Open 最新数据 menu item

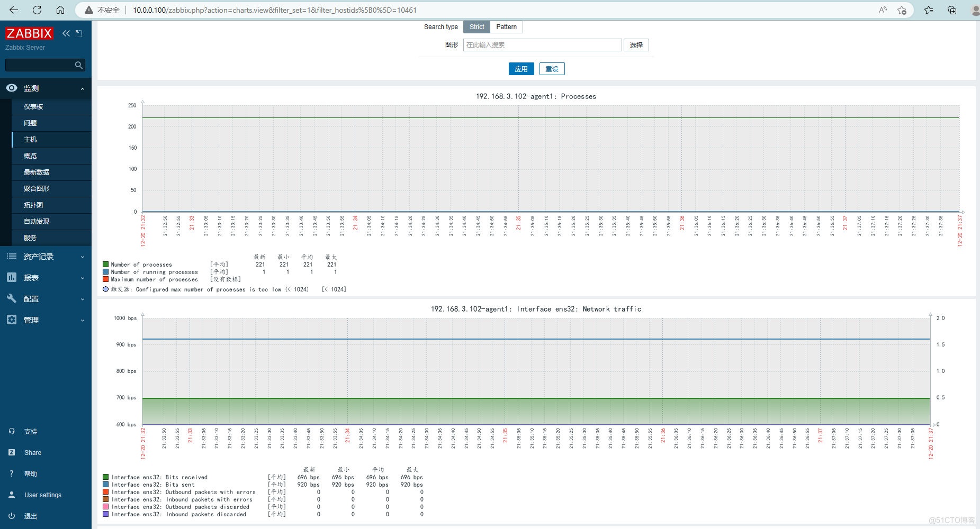pyautogui.click(x=51, y=172)
